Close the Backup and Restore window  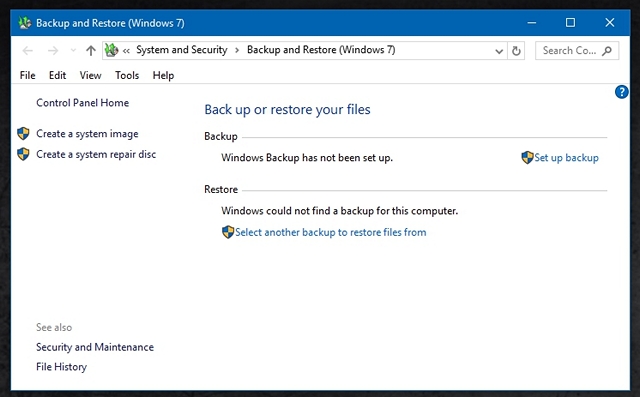[610, 23]
